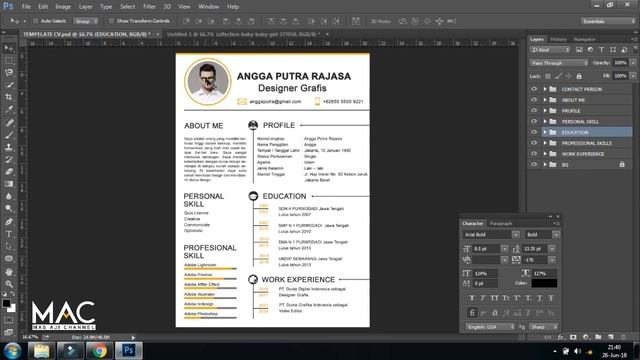Select the Spot Healing Brush tool
Viewport: 640px width, 360px height.
(x=9, y=122)
